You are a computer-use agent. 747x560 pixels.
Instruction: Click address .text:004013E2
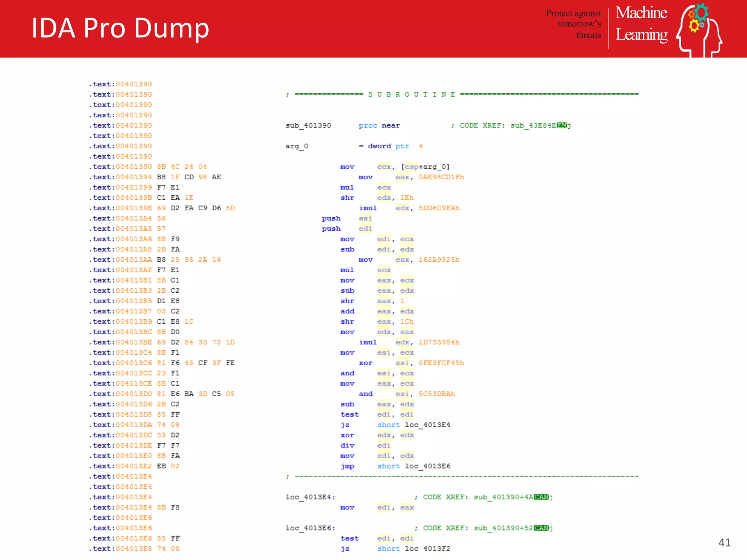point(120,466)
